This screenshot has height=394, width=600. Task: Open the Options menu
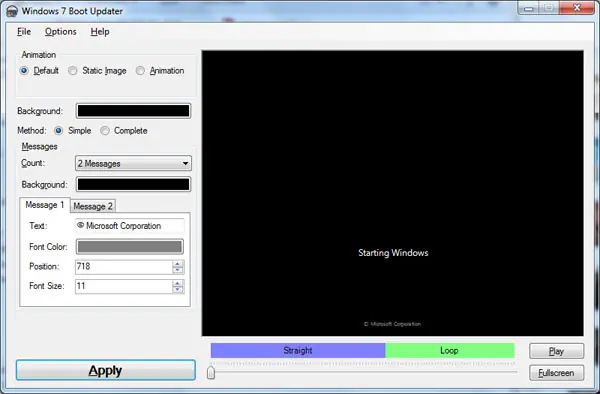[60, 32]
